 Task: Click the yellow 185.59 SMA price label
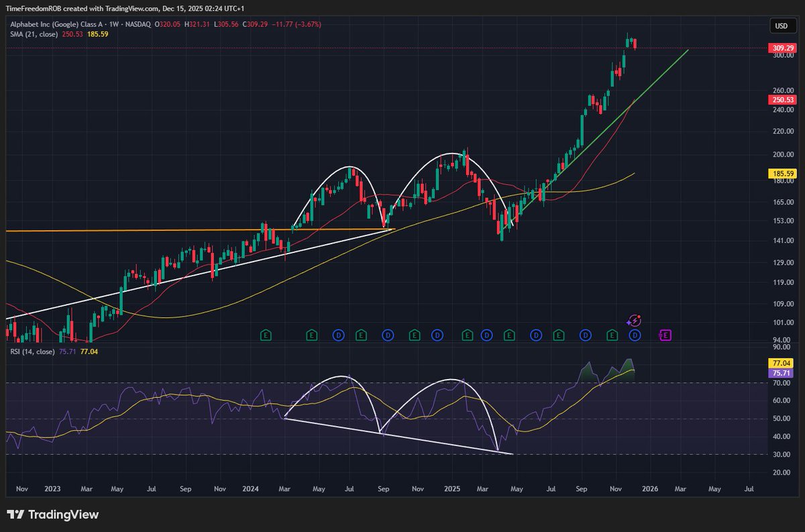[x=782, y=174]
